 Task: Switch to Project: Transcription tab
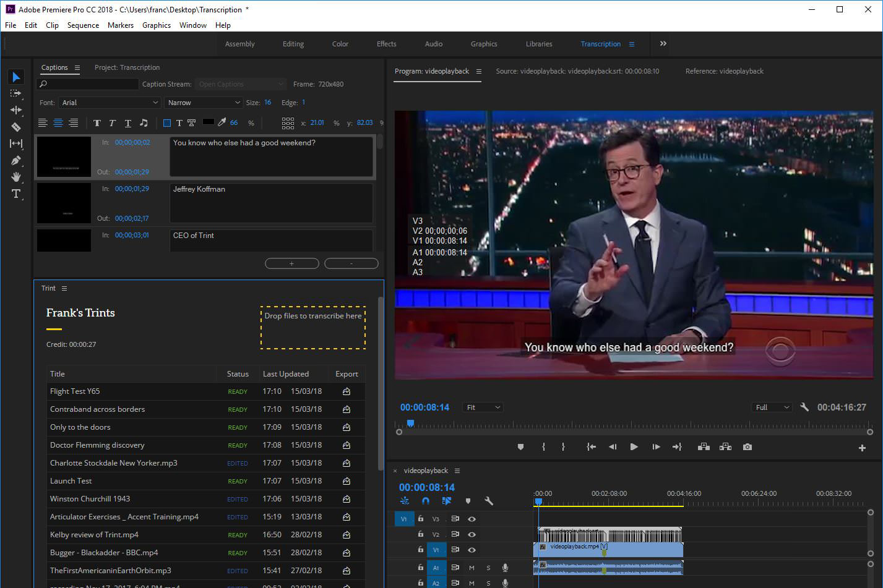click(x=127, y=67)
